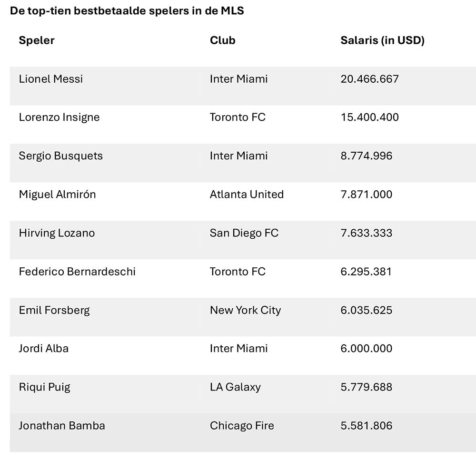Select Emil Forsberg in the list
476x469 pixels.
coord(54,310)
